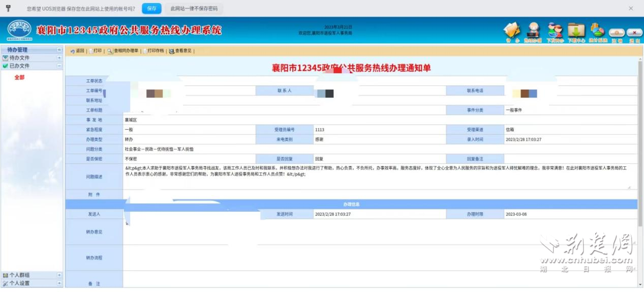
Task: Expand the 个人群组 panel
Action: coord(59,275)
